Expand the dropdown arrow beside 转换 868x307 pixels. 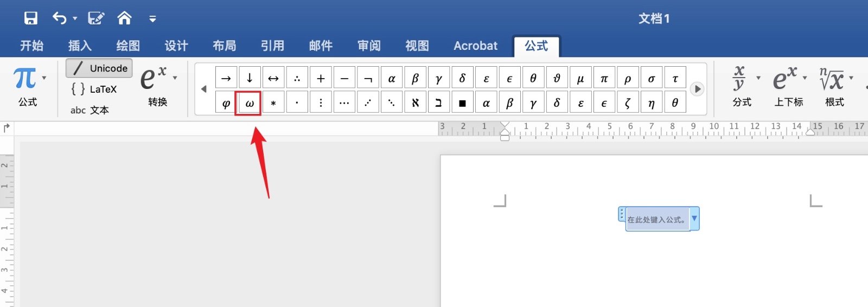pyautogui.click(x=175, y=78)
